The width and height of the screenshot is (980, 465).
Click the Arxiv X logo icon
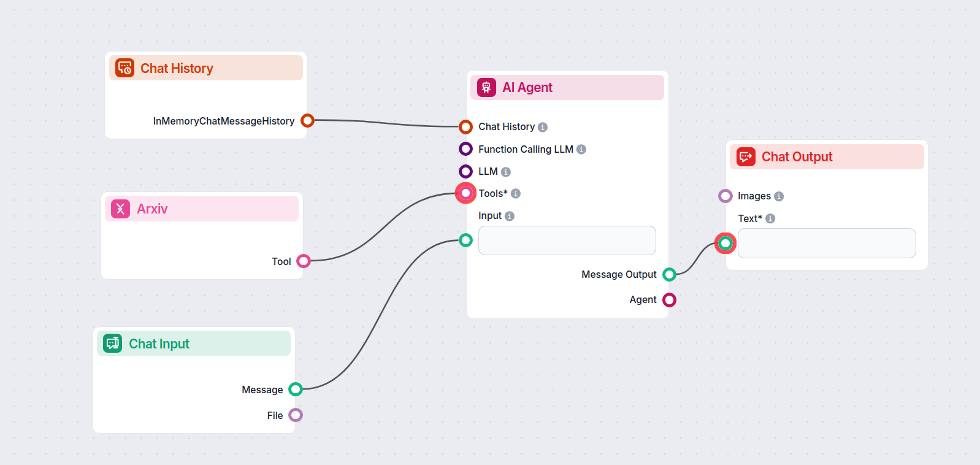(x=121, y=209)
